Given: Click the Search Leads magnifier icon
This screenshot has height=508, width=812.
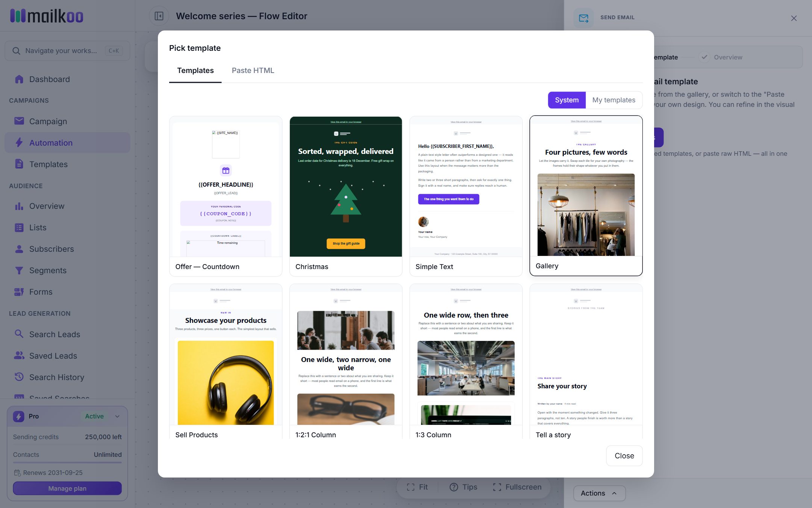Looking at the screenshot, I should (x=19, y=334).
